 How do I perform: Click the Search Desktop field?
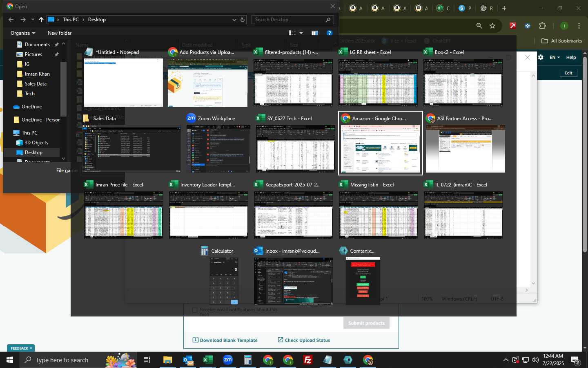tap(292, 20)
